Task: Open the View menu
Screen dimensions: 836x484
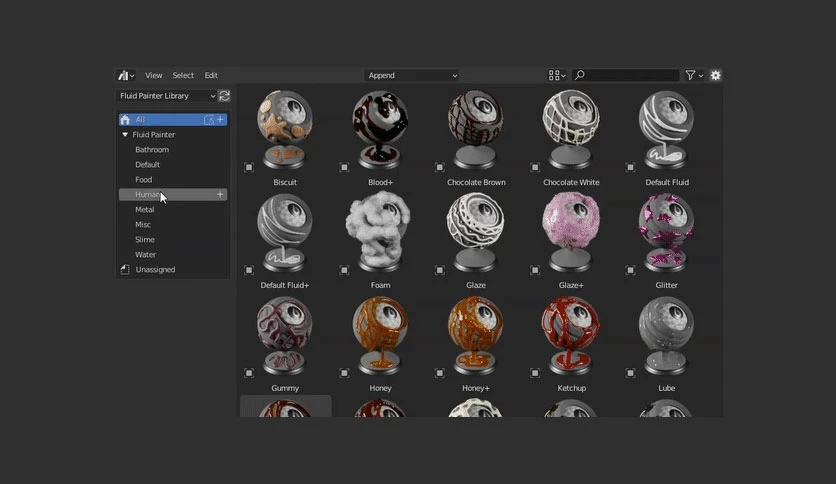Action: point(154,75)
